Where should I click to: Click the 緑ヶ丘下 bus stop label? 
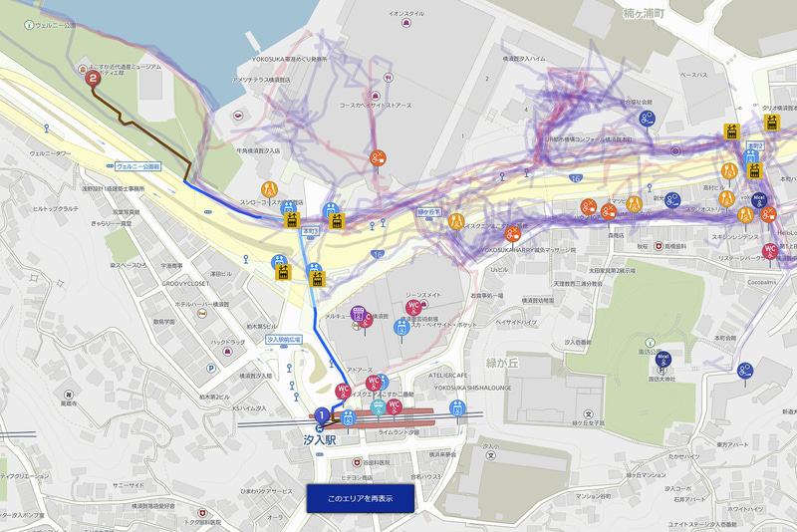click(429, 212)
